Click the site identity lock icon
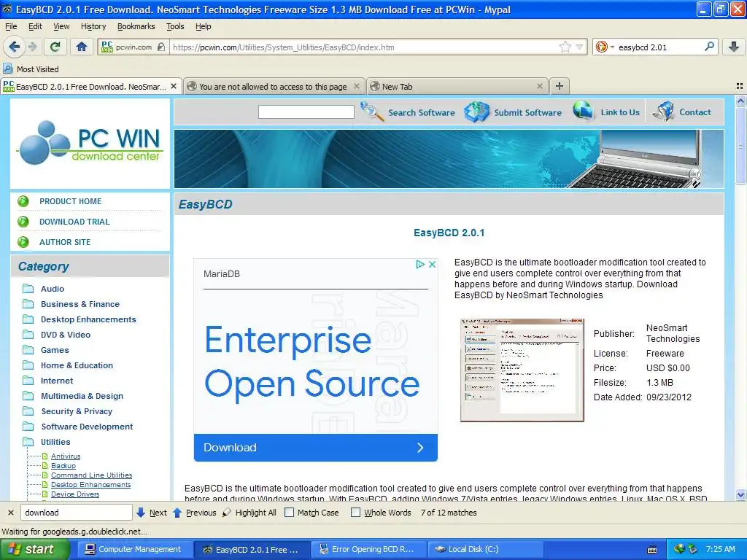The width and height of the screenshot is (747, 560). pyautogui.click(x=161, y=47)
